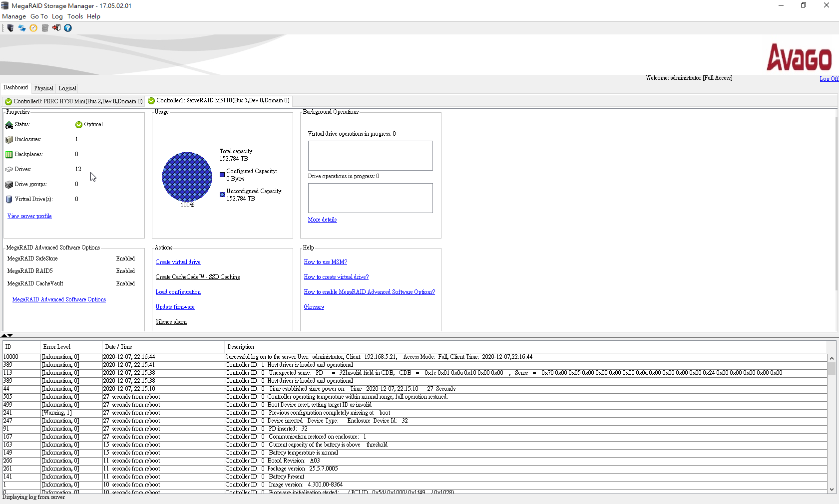This screenshot has height=504, width=839.
Task: Switch to the Physical tab
Action: [x=43, y=88]
